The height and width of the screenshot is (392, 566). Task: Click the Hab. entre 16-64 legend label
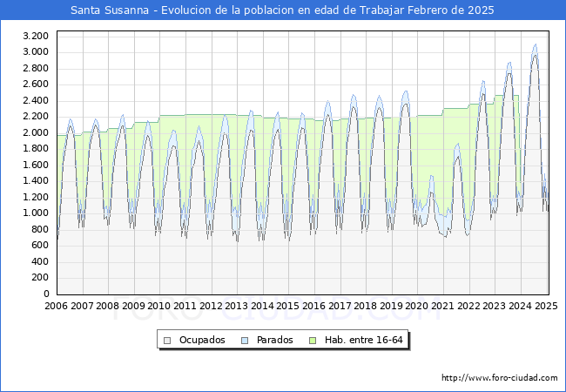[x=363, y=340]
